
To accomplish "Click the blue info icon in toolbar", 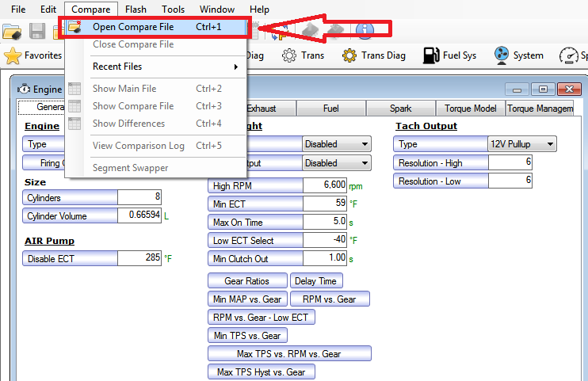I will tap(364, 31).
